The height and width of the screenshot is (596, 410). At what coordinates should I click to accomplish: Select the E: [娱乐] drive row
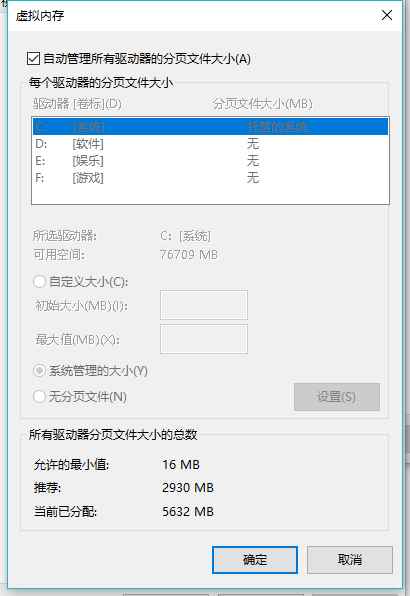tap(211, 161)
